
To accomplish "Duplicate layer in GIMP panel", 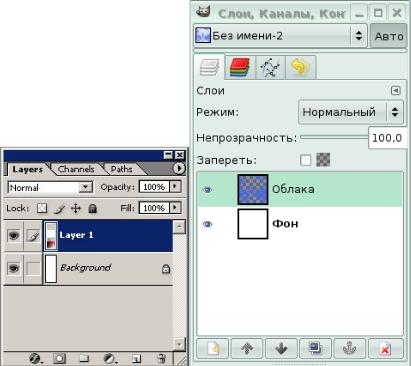I will point(315,349).
